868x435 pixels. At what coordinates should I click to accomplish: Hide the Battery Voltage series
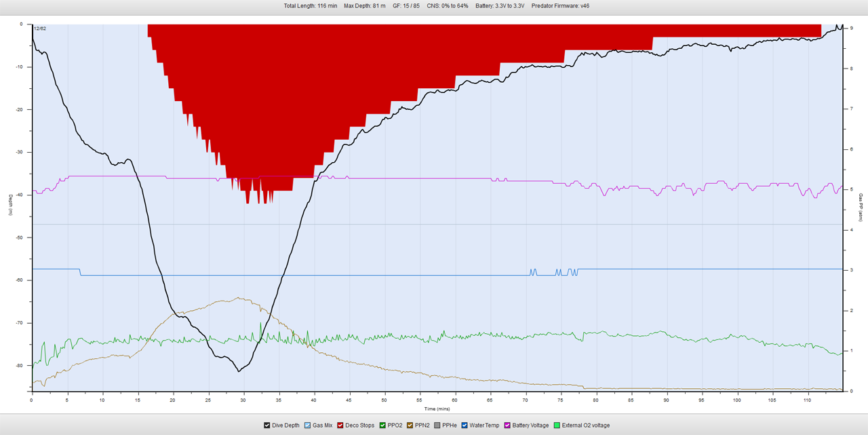[507, 425]
